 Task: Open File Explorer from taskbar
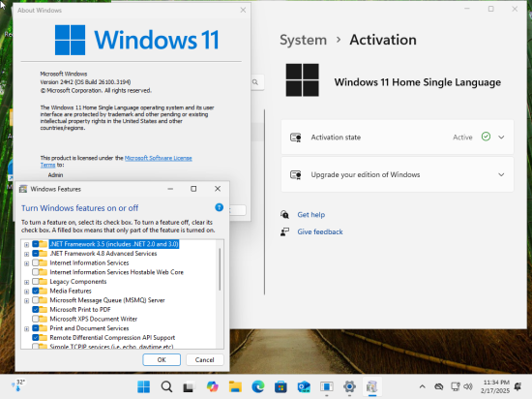[235, 386]
